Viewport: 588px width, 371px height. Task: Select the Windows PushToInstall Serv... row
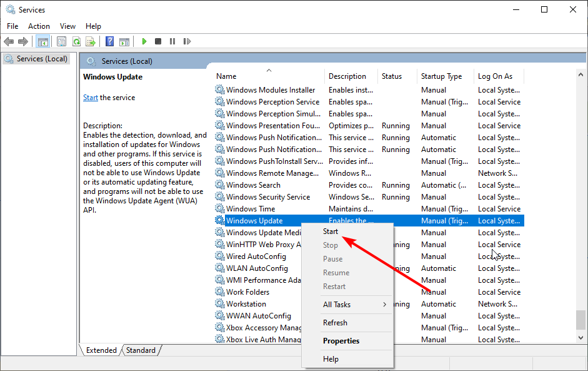[369, 161]
